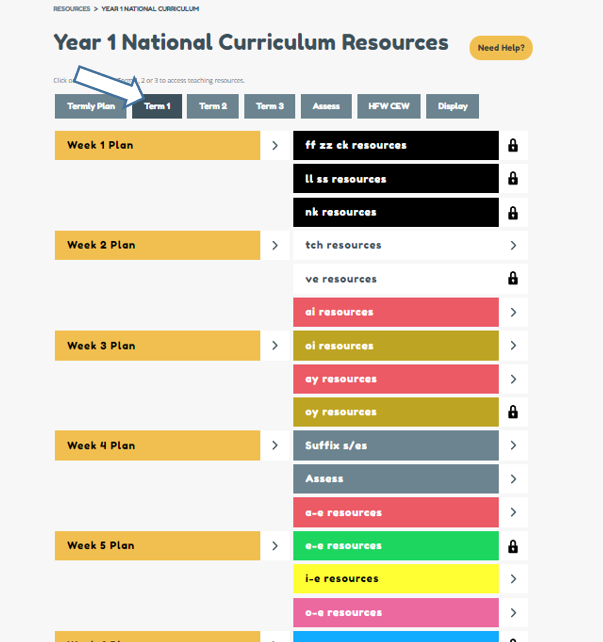Click lock icon beside e-e resources
Viewport: 603px width, 642px height.
click(513, 546)
